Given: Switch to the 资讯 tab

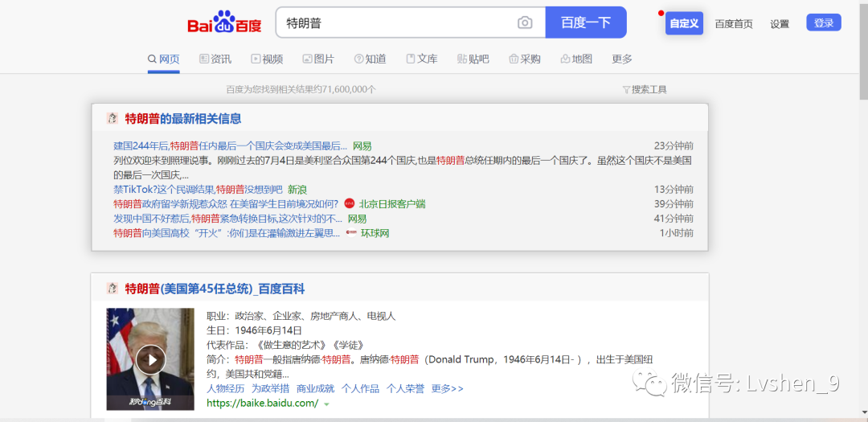Looking at the screenshot, I should (215, 59).
